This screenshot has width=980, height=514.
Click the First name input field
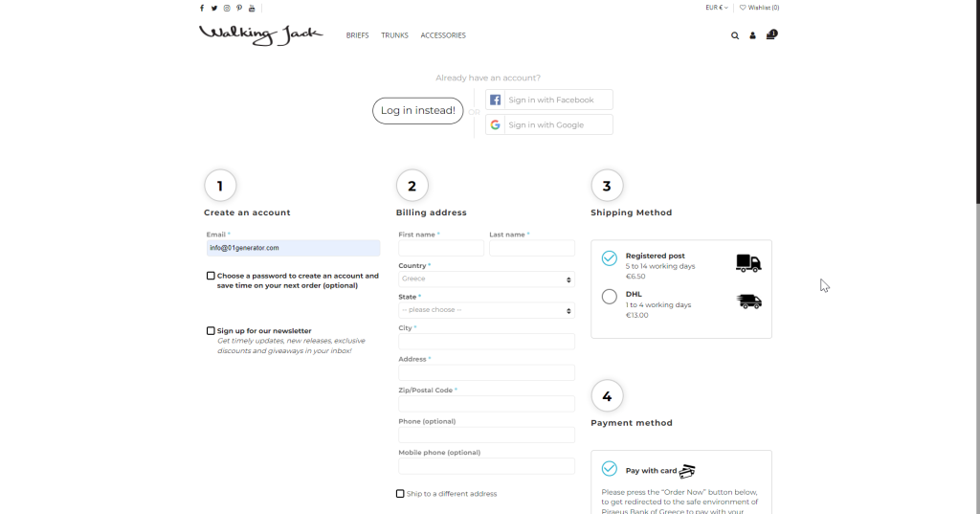[x=441, y=248]
